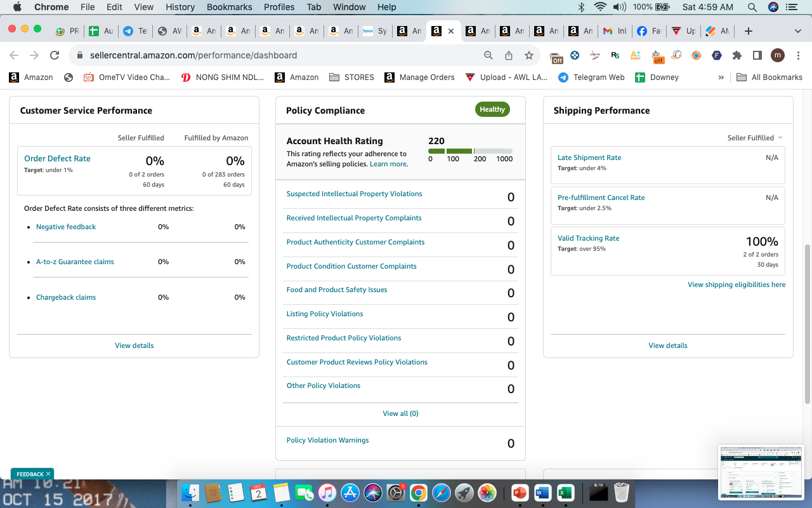Screen dimensions: 812x508
Task: Open the Profiles menu
Action: (x=279, y=7)
